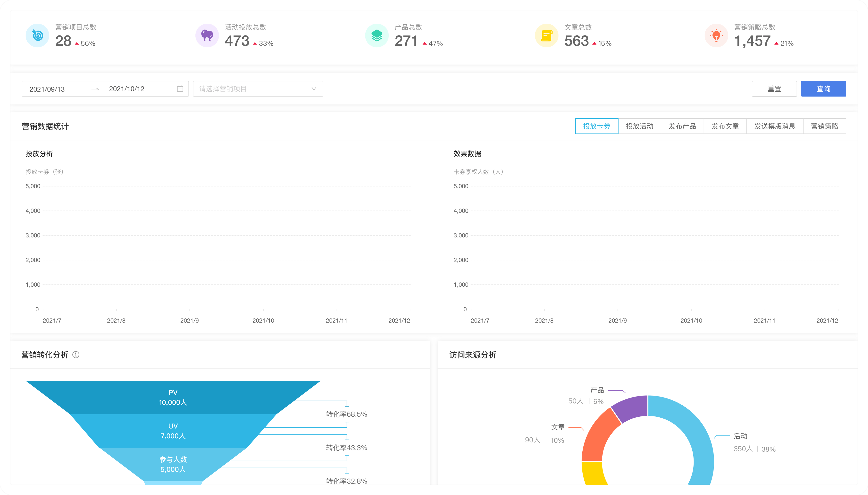Click the 营销策略总数 value 1,457
Screen dimensions: 868x495
coord(752,41)
